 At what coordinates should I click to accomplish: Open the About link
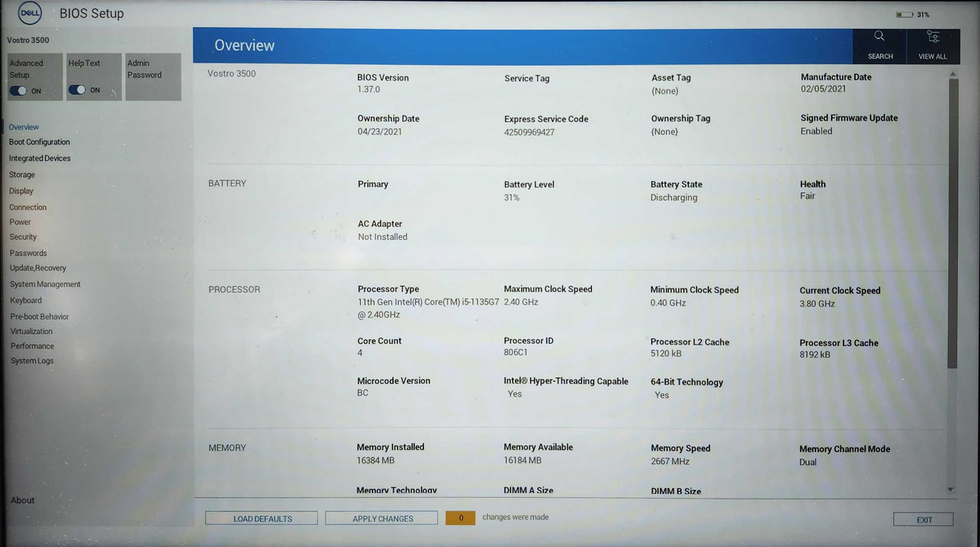click(22, 499)
